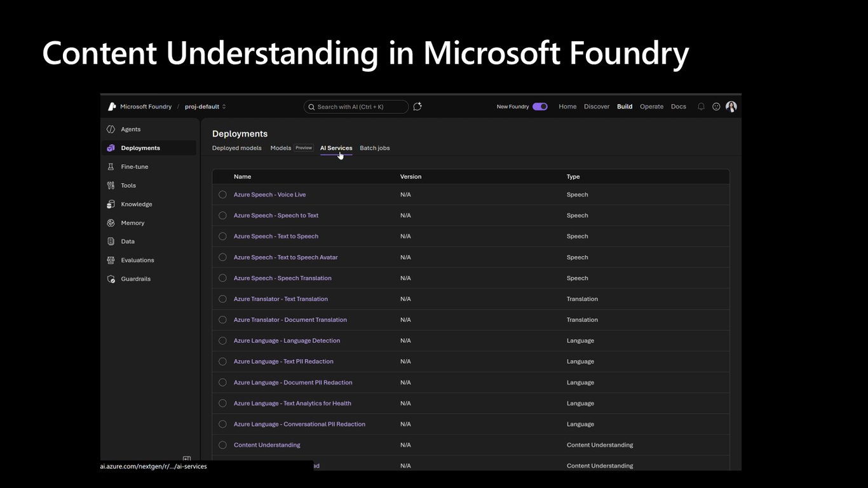
Task: Click the notifications bell icon
Action: coord(701,107)
